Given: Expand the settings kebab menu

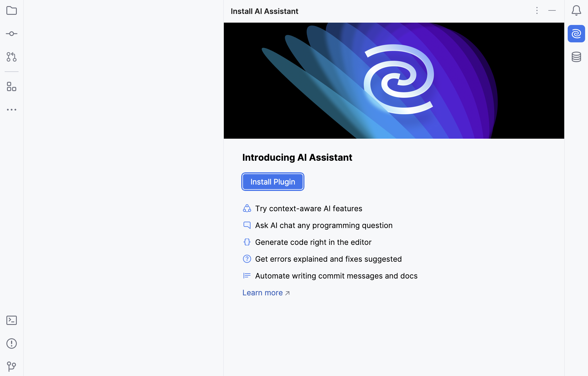Looking at the screenshot, I should (537, 11).
